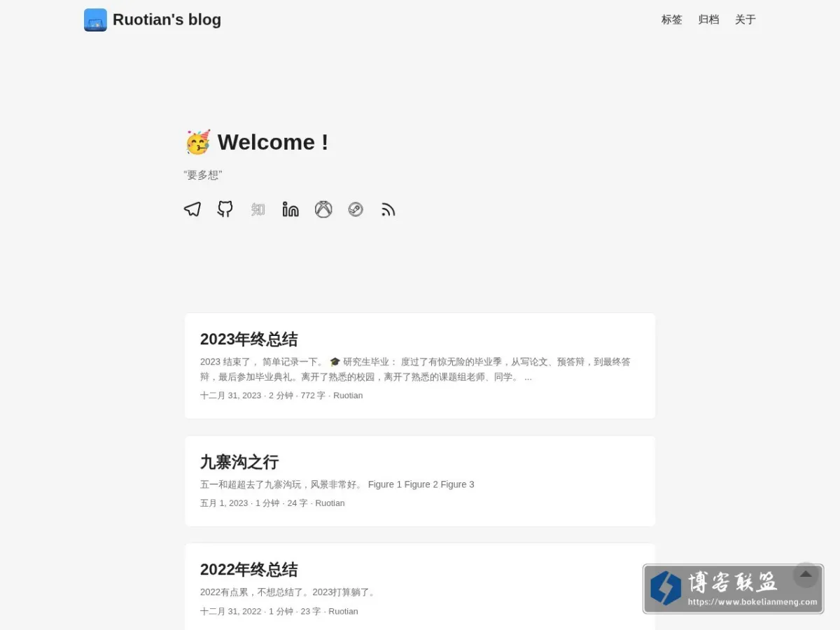This screenshot has width=840, height=630.
Task: Open the 标签 tags menu
Action: click(671, 20)
